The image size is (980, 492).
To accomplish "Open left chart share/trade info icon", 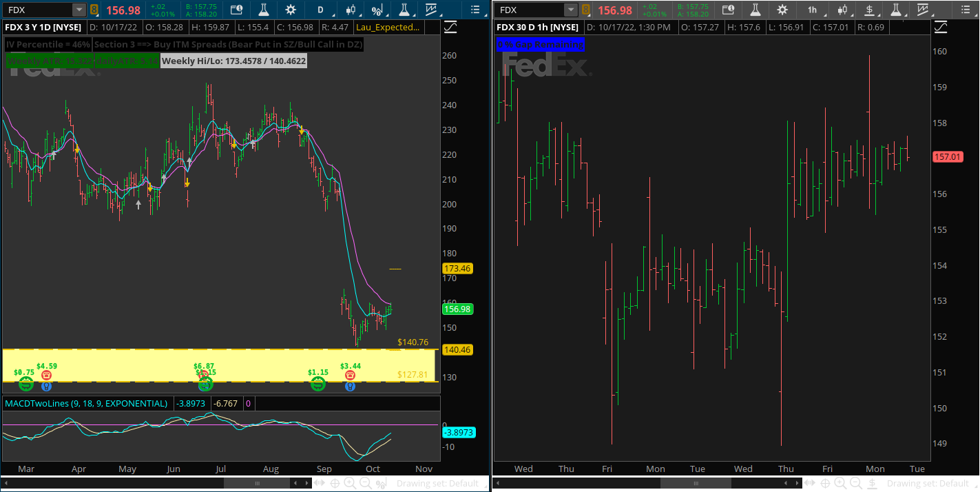I will click(x=236, y=10).
